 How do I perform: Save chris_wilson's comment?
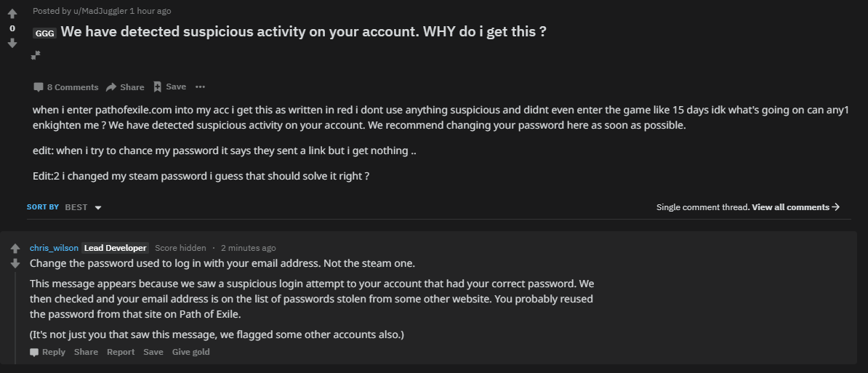153,352
